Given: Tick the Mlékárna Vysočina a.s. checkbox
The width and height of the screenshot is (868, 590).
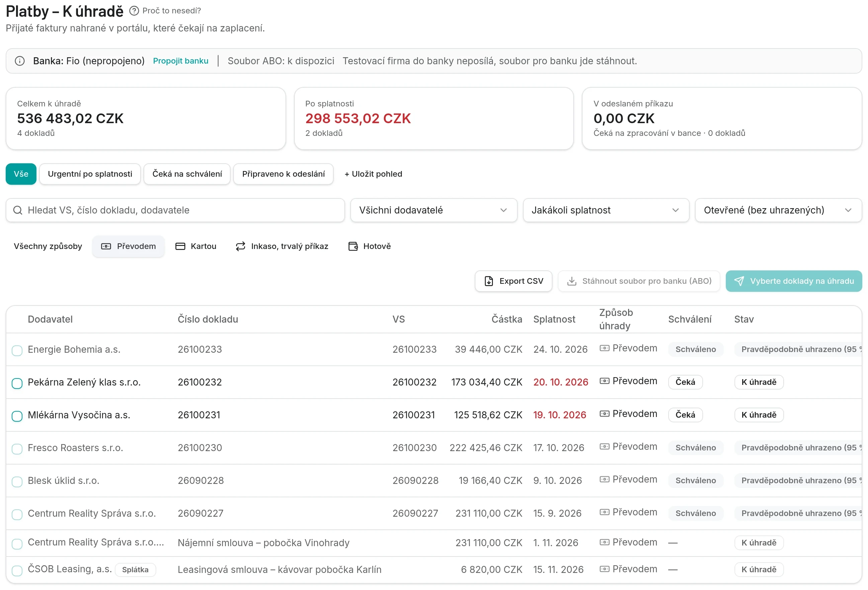Looking at the screenshot, I should coord(17,417).
